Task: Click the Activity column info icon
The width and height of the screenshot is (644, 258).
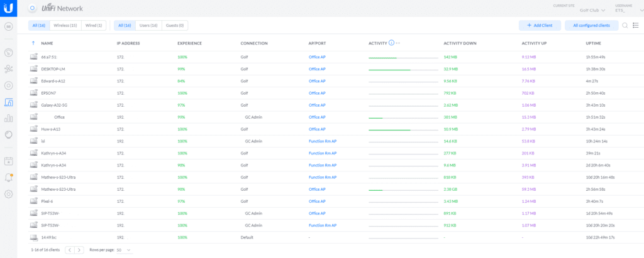Action: 391,43
